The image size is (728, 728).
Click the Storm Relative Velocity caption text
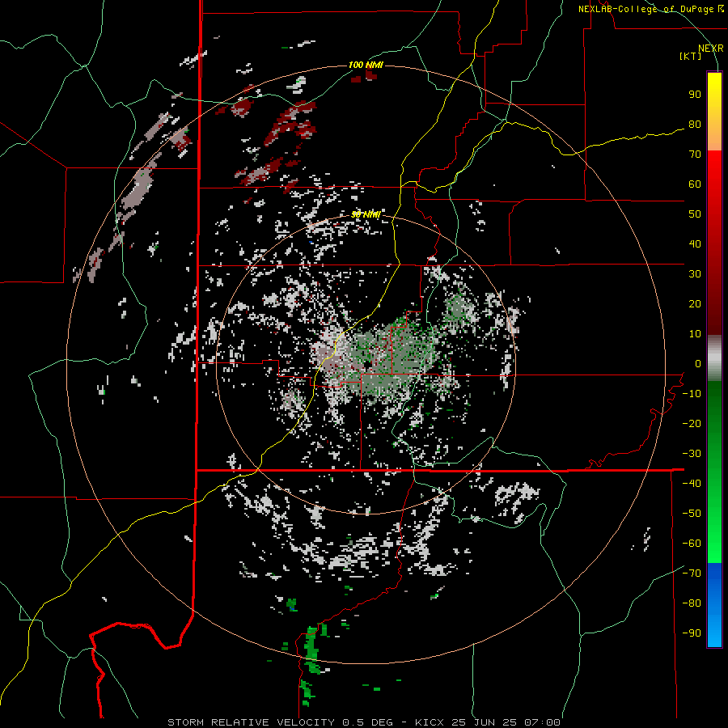[363, 722]
